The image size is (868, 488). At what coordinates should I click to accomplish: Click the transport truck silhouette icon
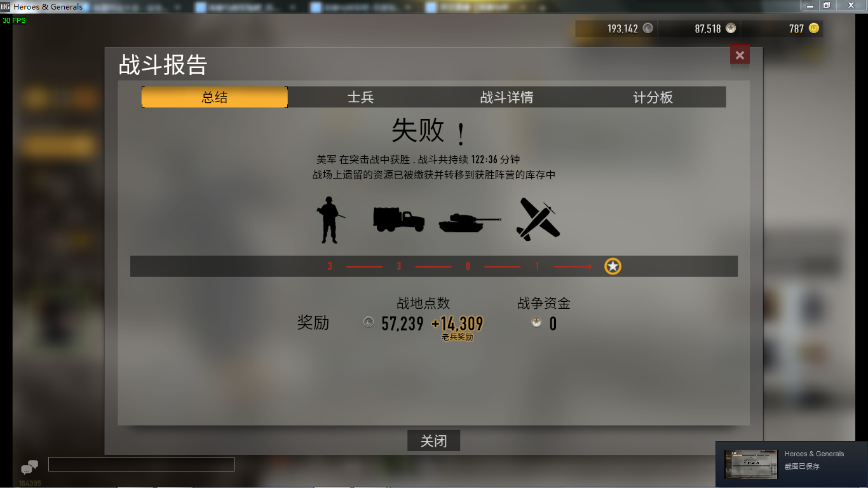[399, 219]
